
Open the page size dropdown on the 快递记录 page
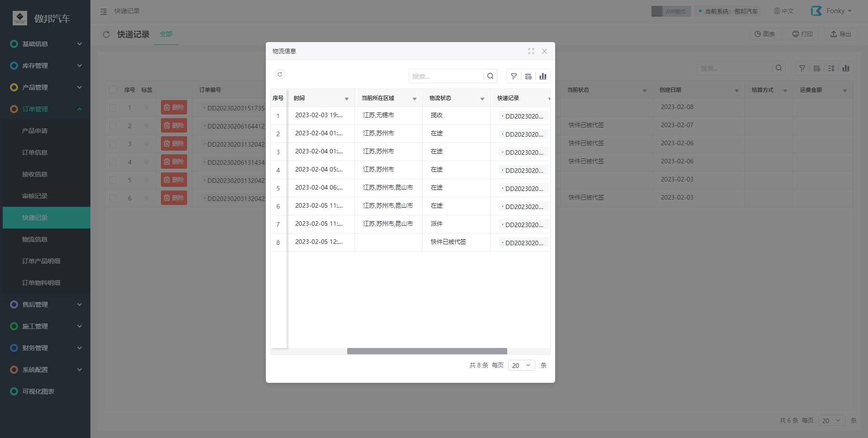click(831, 420)
